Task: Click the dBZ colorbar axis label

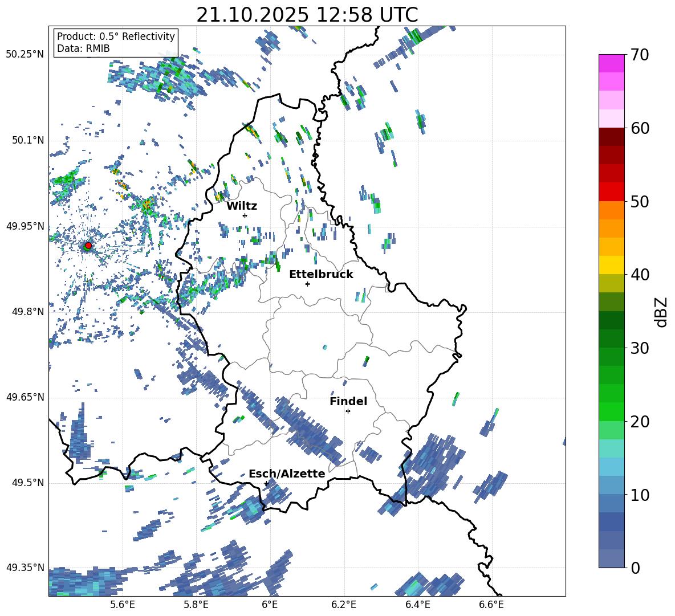Action: tap(660, 312)
